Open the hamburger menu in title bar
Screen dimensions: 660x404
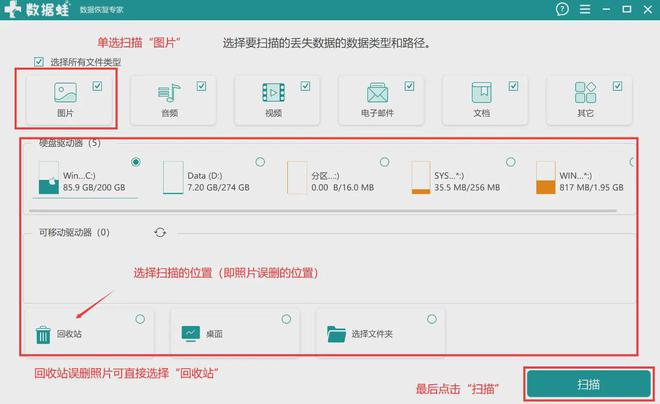(x=585, y=9)
